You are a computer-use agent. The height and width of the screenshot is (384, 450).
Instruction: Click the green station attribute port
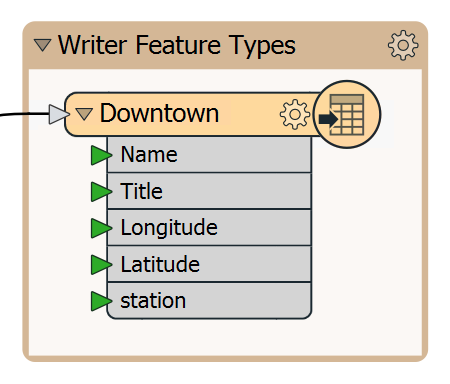point(101,301)
